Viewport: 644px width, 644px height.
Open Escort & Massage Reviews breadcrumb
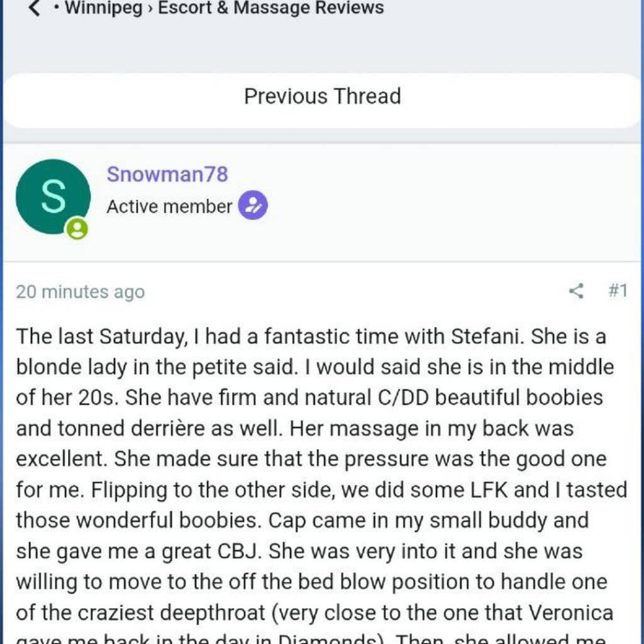pos(270,9)
